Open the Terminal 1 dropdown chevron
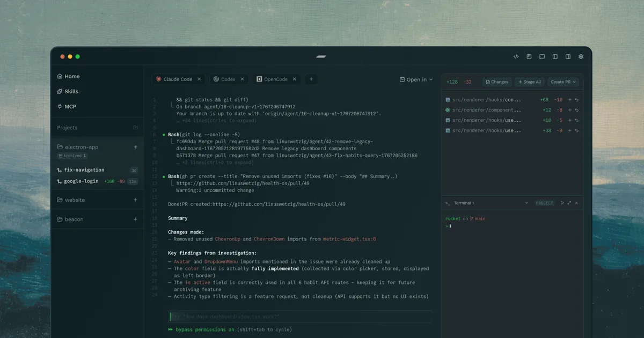The height and width of the screenshot is (338, 644). tap(526, 203)
